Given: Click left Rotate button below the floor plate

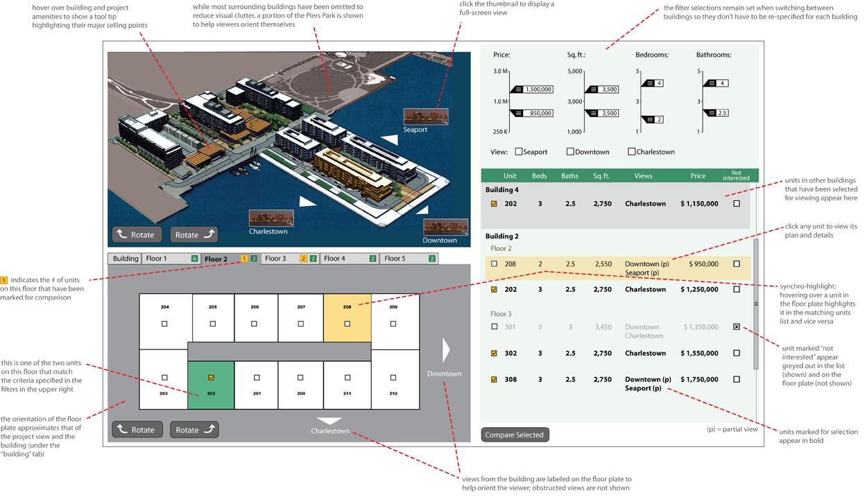Looking at the screenshot, I should pos(137,429).
